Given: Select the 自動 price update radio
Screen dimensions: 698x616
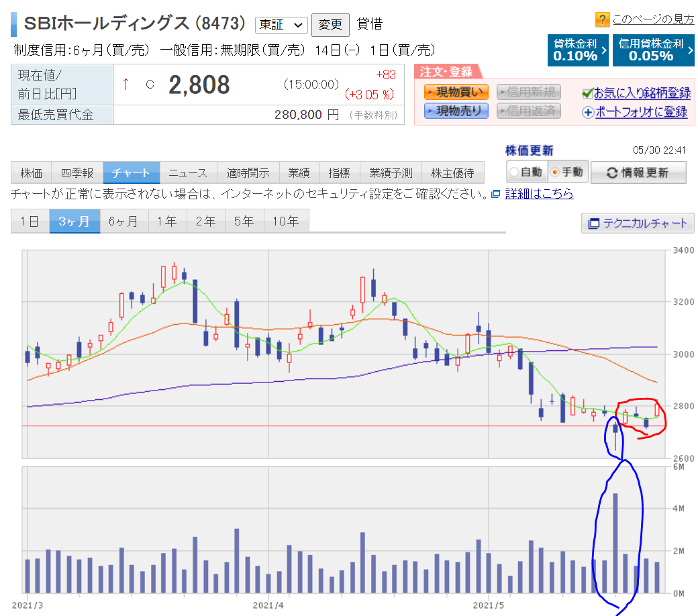Looking at the screenshot, I should [x=514, y=172].
